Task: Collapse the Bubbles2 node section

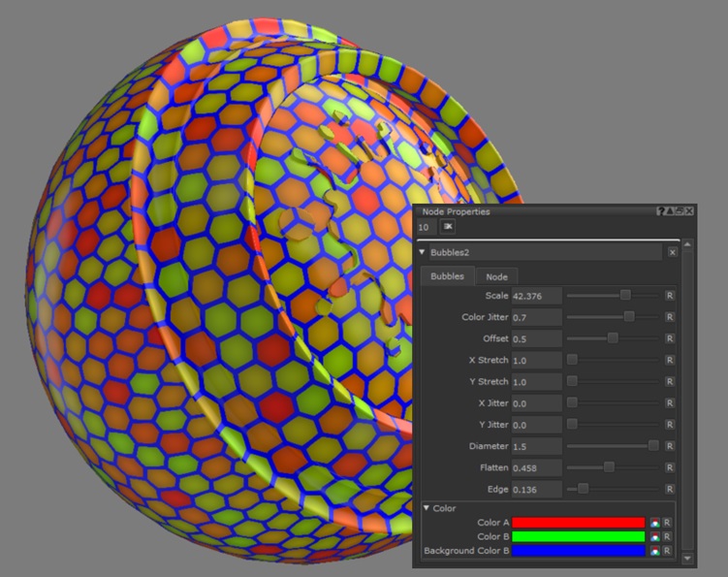Action: click(x=423, y=252)
